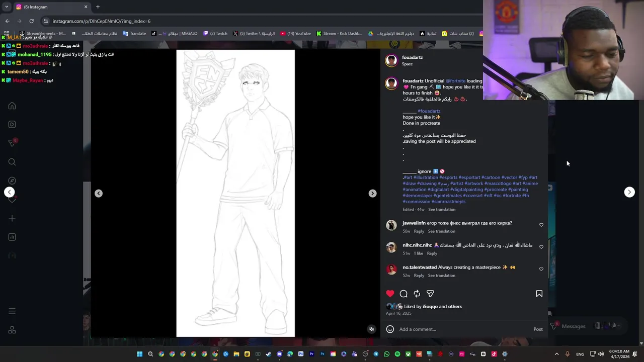Open the #fouadartz hashtag link

(429, 111)
